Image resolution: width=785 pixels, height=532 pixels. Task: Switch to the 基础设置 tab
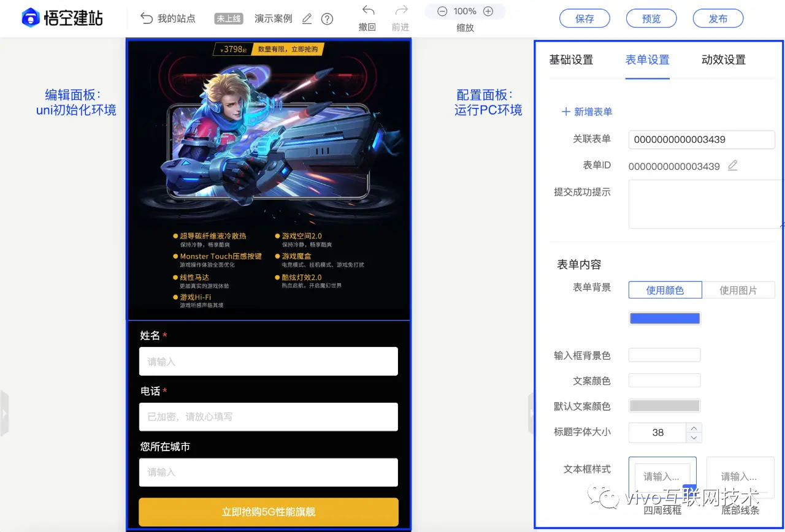[x=571, y=60]
